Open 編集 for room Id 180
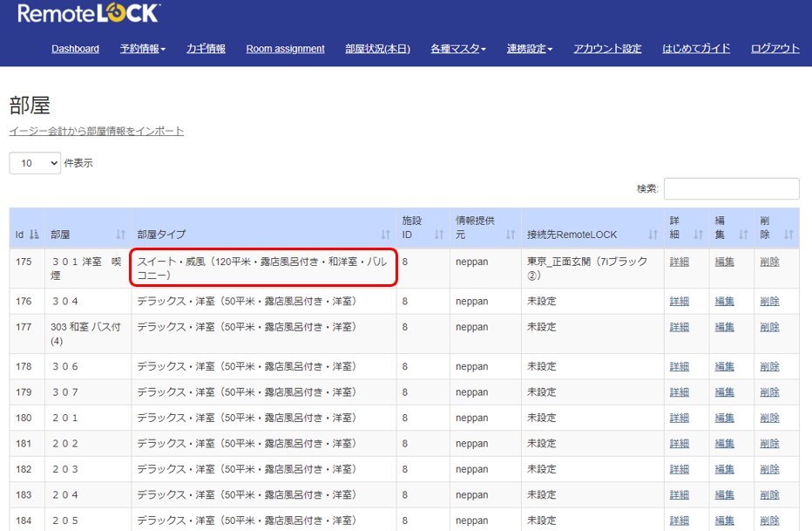 [x=725, y=418]
